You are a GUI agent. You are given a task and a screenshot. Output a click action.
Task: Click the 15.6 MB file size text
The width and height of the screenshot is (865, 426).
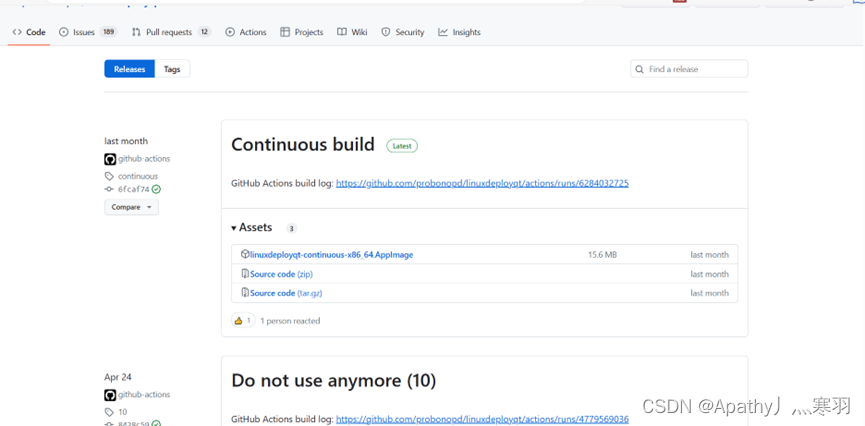[x=602, y=255]
